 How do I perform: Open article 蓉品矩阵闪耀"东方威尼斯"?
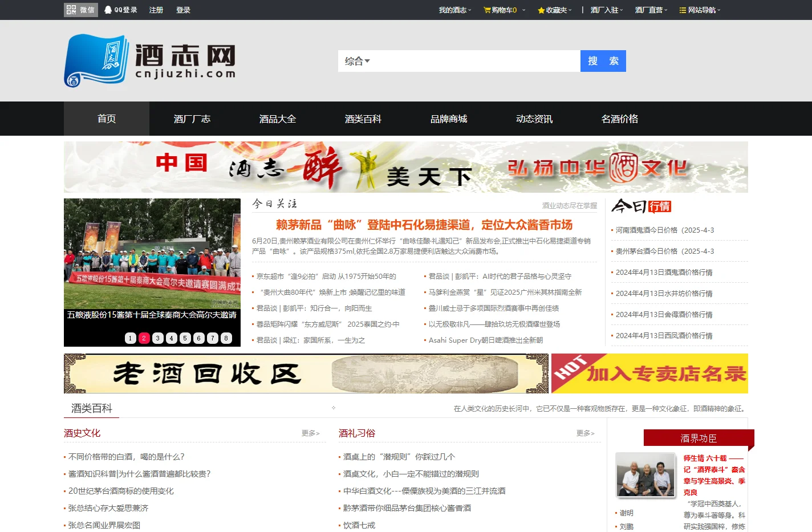328,324
